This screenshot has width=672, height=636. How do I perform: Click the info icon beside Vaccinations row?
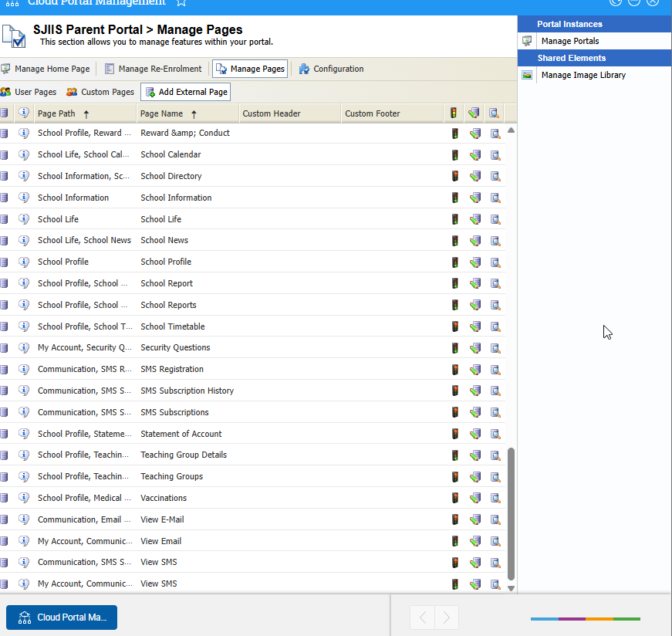pyautogui.click(x=24, y=498)
